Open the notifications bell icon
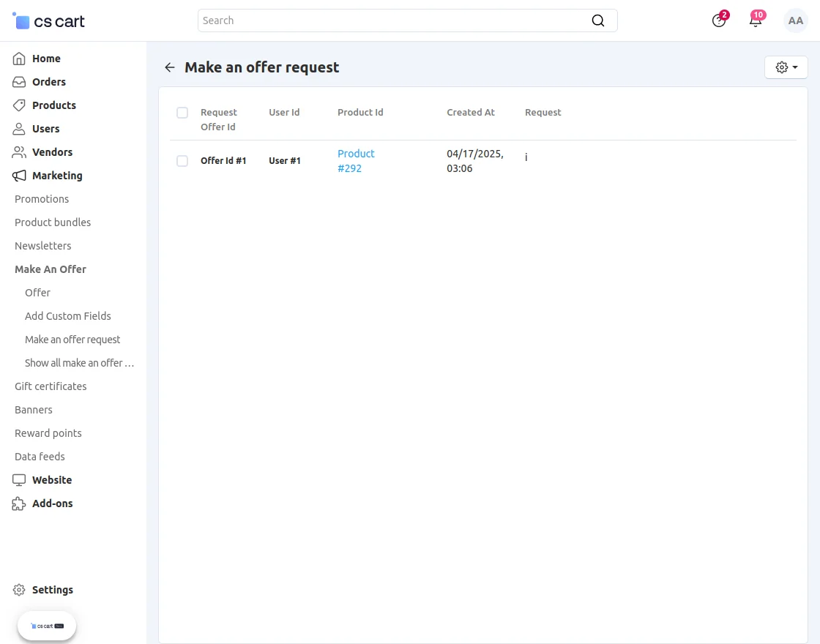 click(x=755, y=20)
